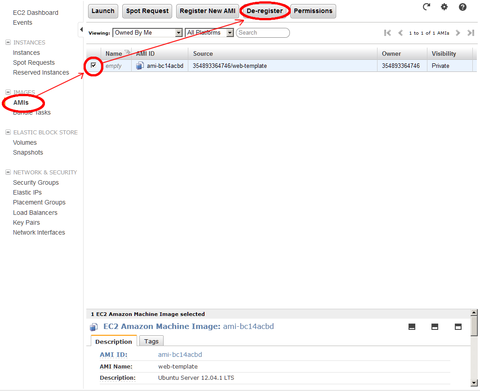Sort by the Source column header
Image resolution: width=480 pixels, height=391 pixels.
(283, 54)
